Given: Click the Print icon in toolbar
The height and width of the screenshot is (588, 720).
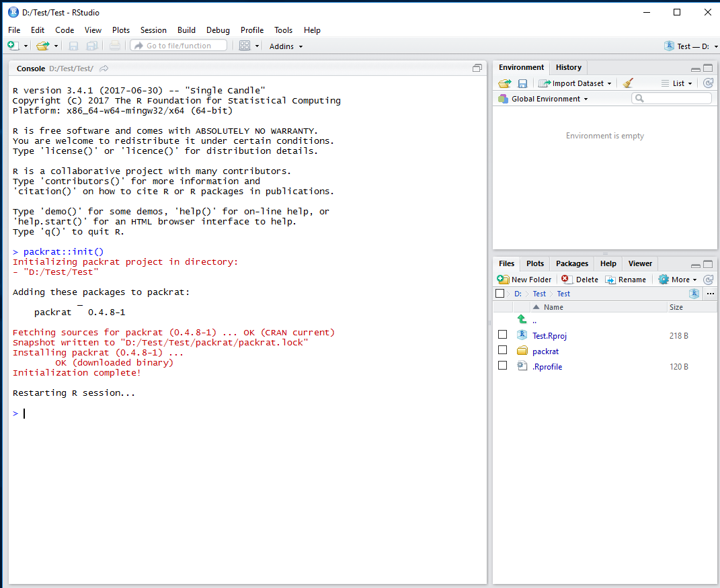Looking at the screenshot, I should point(115,46).
